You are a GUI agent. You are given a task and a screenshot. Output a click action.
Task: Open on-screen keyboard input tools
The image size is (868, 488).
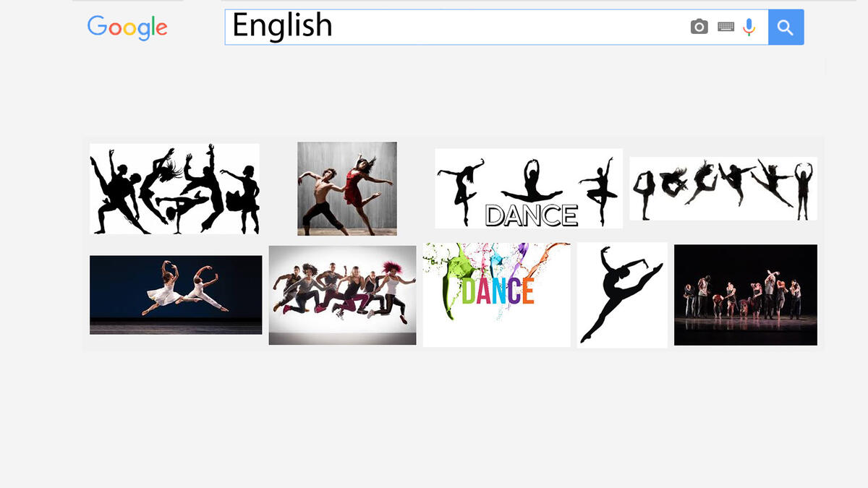(726, 26)
